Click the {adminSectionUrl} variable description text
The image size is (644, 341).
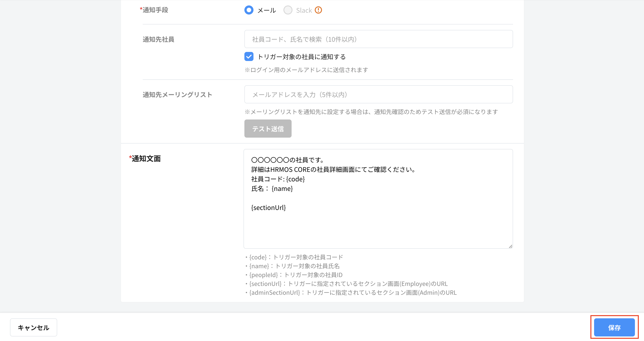351,292
